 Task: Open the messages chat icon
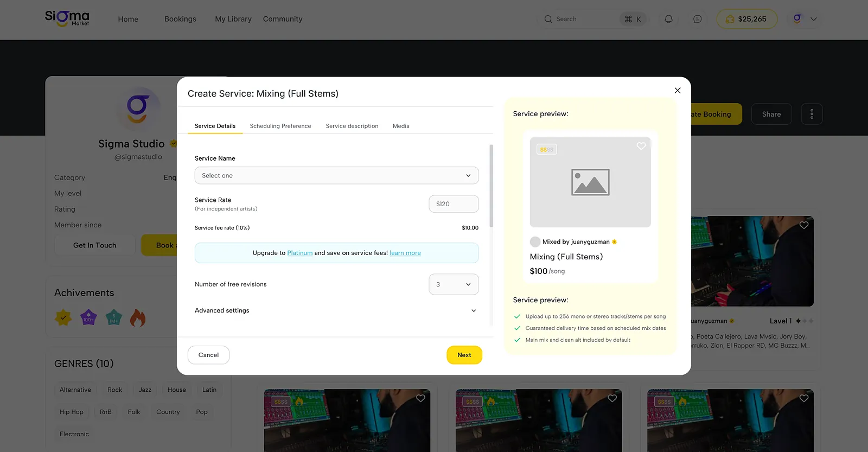click(698, 19)
